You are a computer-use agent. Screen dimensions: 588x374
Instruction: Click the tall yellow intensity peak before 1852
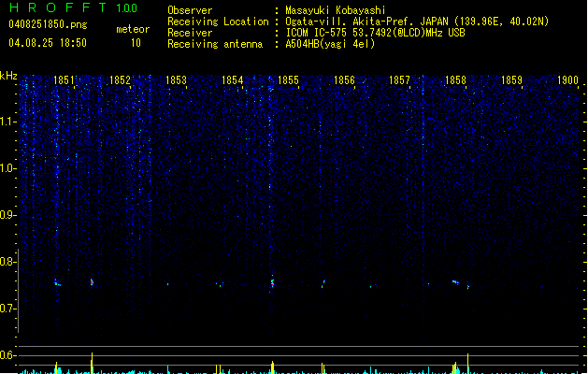tap(92, 363)
